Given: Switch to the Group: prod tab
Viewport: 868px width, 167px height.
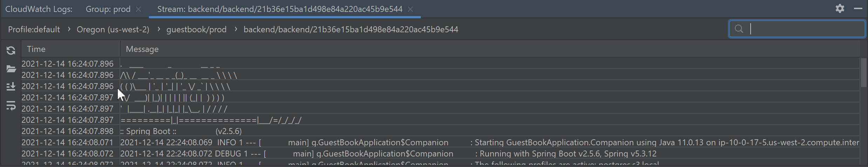Looking at the screenshot, I should pyautogui.click(x=108, y=9).
